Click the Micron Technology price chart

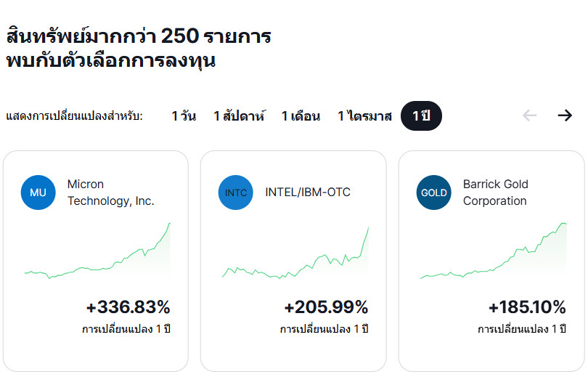click(x=97, y=254)
